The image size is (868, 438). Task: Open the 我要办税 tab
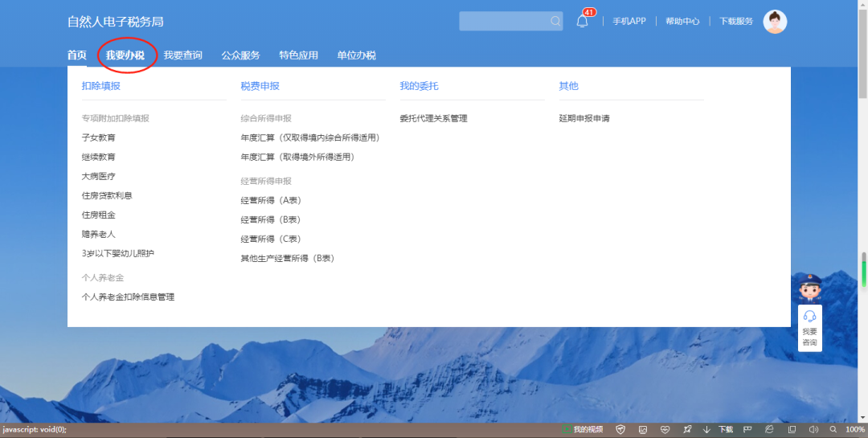point(125,55)
